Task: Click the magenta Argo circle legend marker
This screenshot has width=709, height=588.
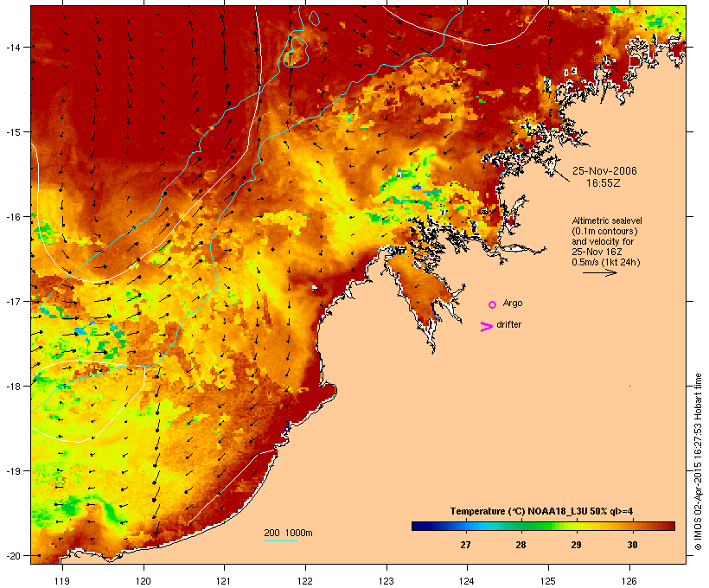Action: click(x=493, y=305)
